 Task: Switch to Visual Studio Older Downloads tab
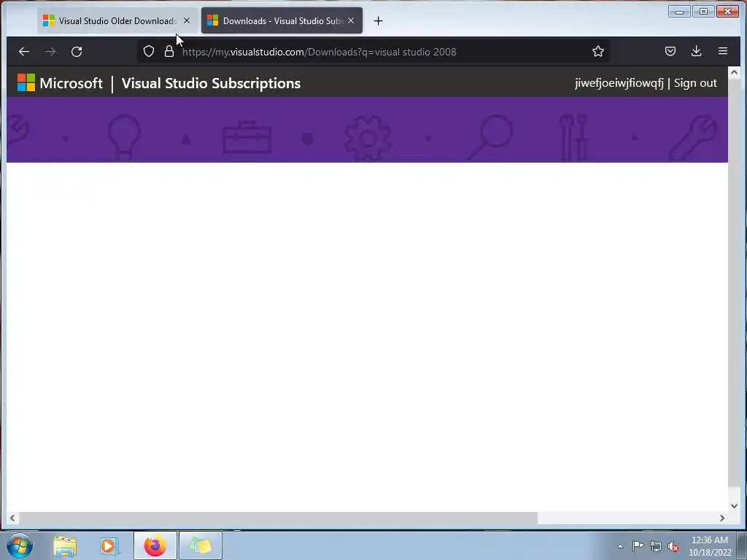click(117, 21)
